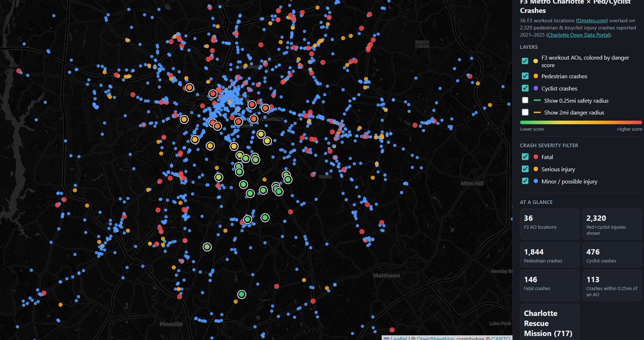
Task: Click the danger score gradient bar
Action: coord(581,122)
